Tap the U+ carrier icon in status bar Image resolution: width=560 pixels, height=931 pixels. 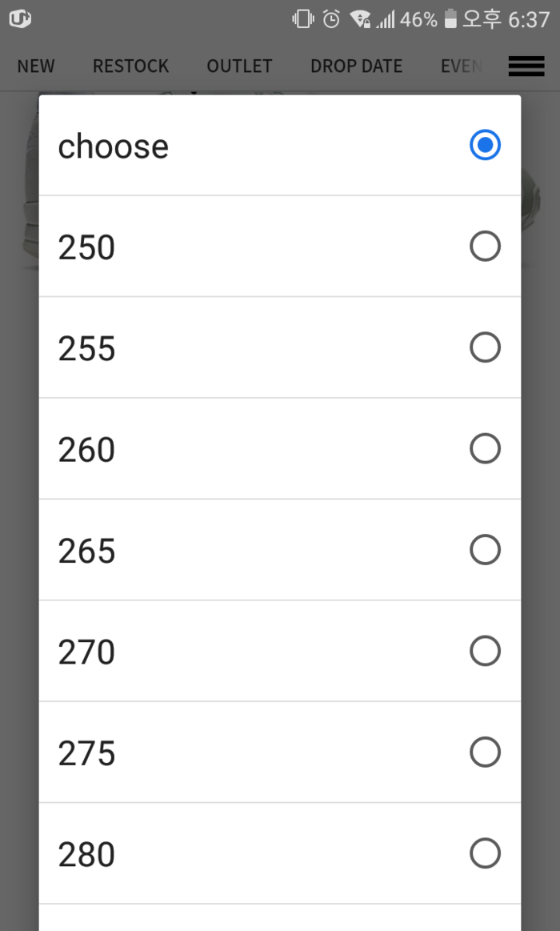point(20,19)
